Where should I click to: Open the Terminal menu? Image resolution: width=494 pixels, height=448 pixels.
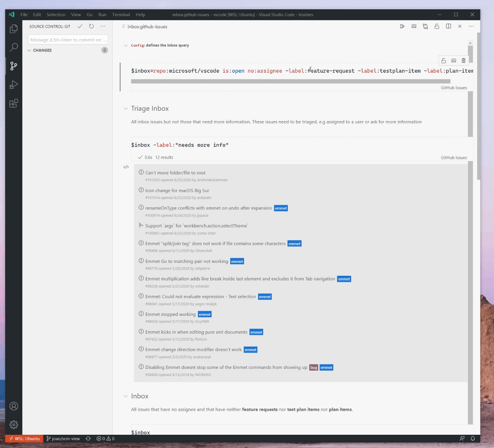121,15
